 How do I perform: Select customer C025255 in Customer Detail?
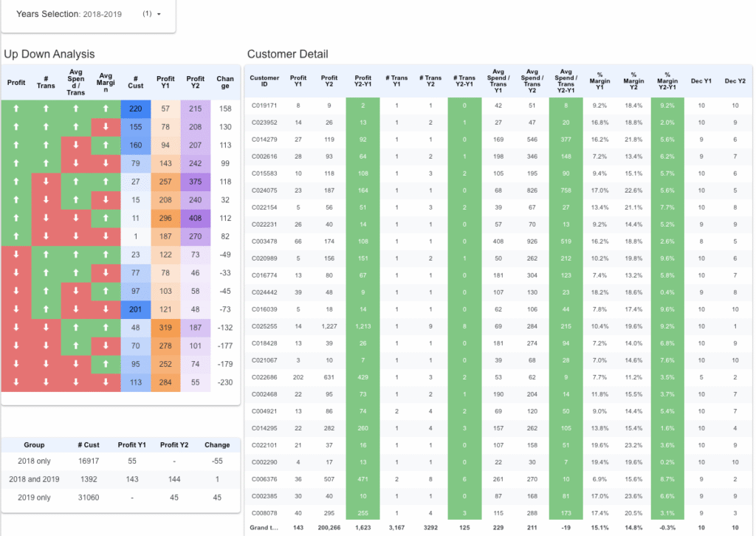(x=264, y=346)
